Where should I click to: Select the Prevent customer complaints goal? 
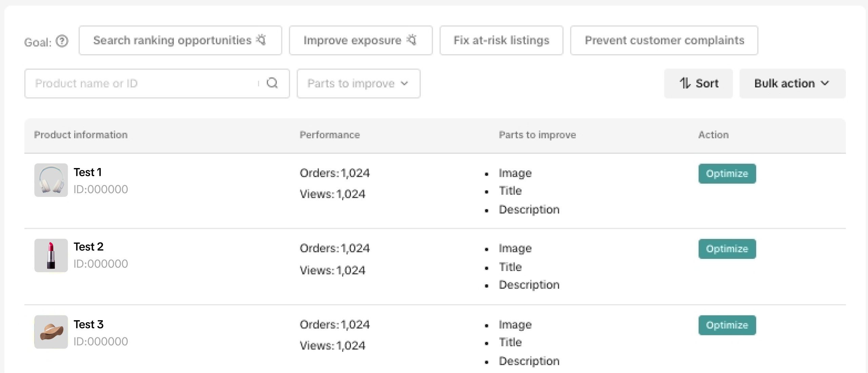point(664,40)
